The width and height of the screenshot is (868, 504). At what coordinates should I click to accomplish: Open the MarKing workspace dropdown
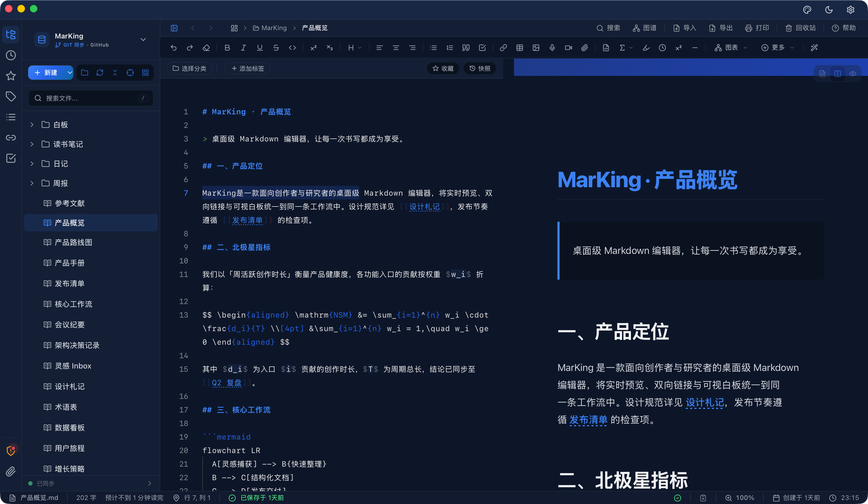point(143,40)
